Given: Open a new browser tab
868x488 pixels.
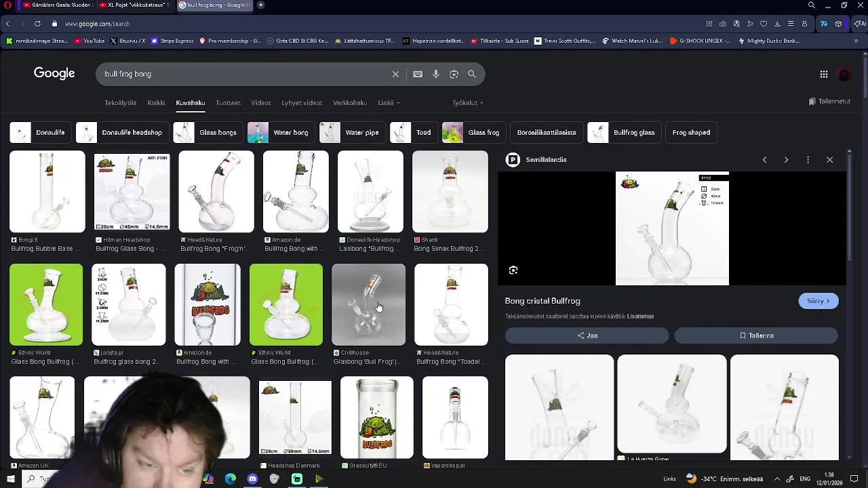Looking at the screenshot, I should [x=260, y=5].
